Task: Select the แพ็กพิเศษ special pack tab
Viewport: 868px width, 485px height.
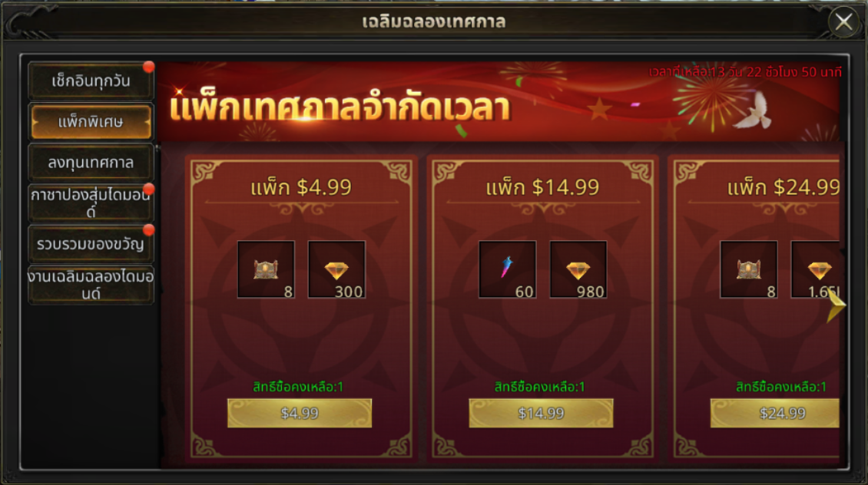Action: pos(91,122)
